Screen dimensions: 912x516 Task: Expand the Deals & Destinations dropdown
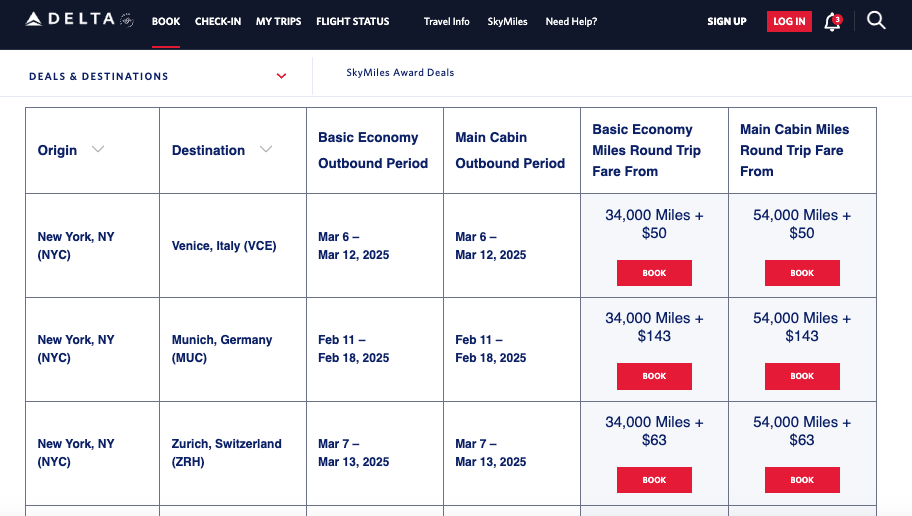coord(282,76)
